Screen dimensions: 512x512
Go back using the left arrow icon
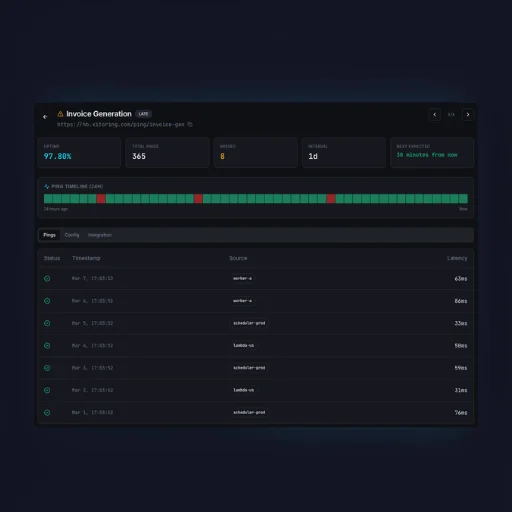coord(45,117)
